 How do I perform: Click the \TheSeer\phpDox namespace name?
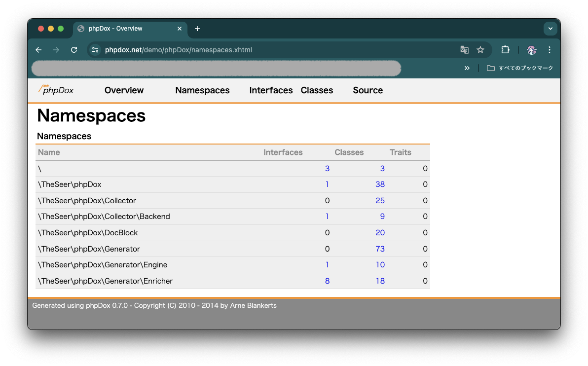(x=70, y=184)
